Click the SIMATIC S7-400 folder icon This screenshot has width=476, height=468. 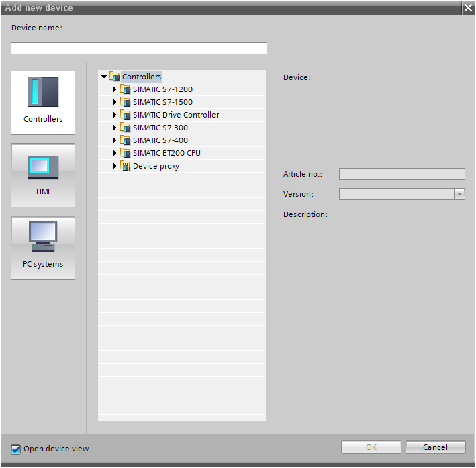click(x=125, y=140)
